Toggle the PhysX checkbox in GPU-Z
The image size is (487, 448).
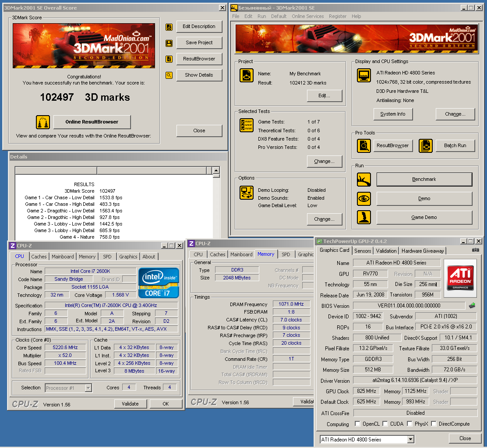409,424
